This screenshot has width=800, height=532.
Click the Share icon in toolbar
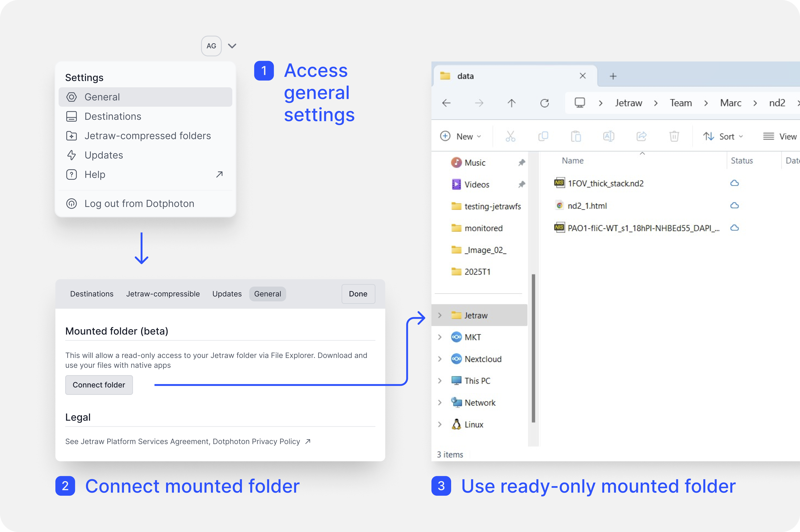pyautogui.click(x=641, y=136)
